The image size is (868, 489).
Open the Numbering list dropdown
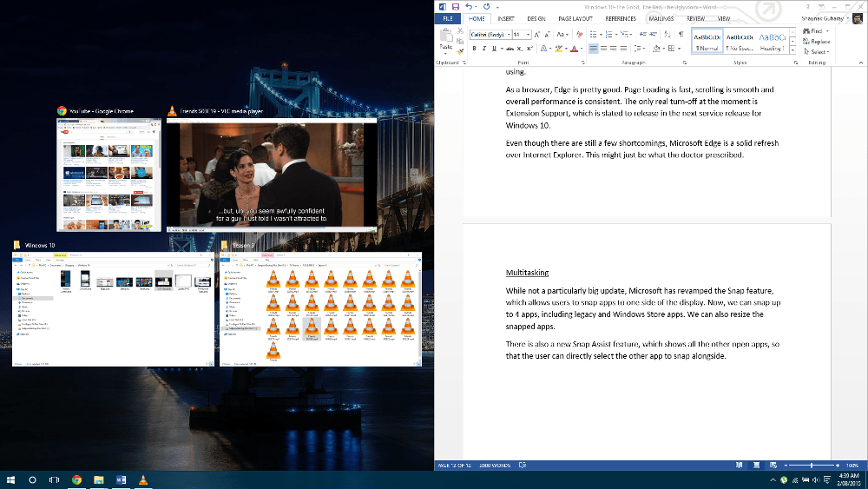(616, 35)
